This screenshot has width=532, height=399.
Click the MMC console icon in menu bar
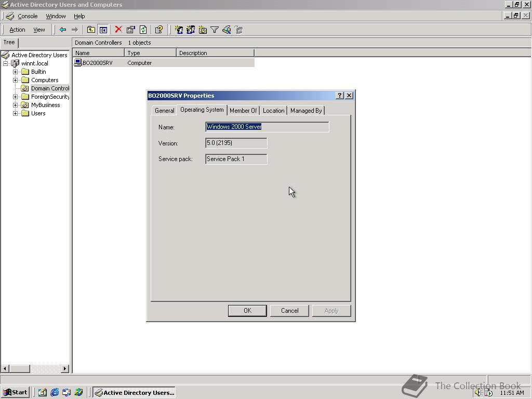point(10,16)
